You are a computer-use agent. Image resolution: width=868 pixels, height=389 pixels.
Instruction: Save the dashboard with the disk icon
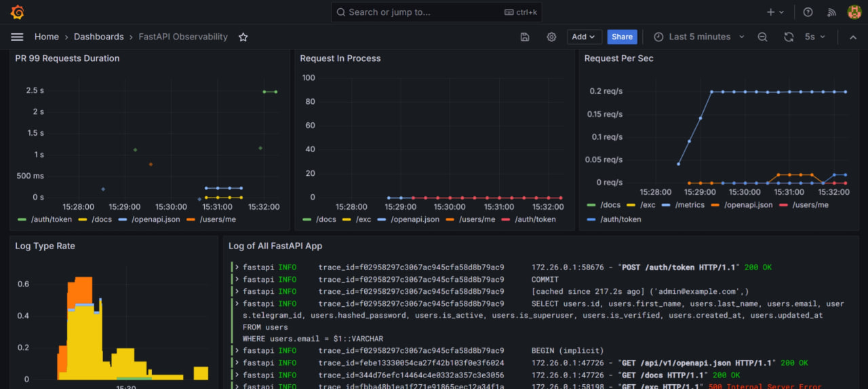click(525, 37)
